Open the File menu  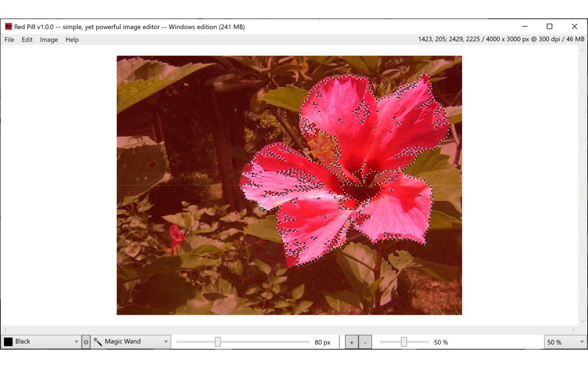[x=9, y=40]
